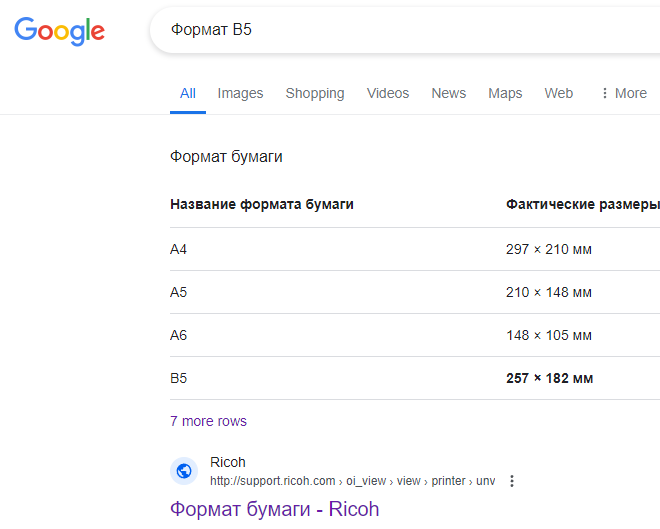Image resolution: width=660 pixels, height=529 pixels.
Task: Click the Формат бумаги heading text
Action: pos(226,157)
